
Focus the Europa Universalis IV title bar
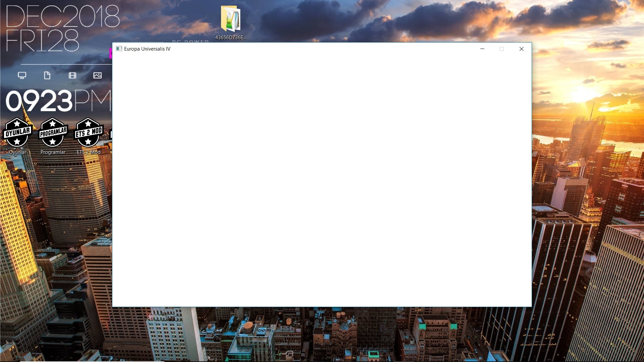[x=302, y=49]
